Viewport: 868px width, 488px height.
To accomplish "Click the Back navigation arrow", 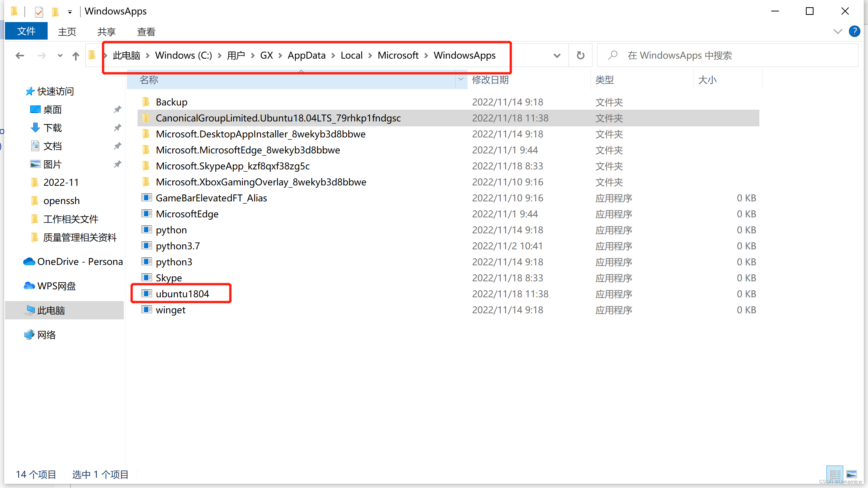I will click(20, 56).
